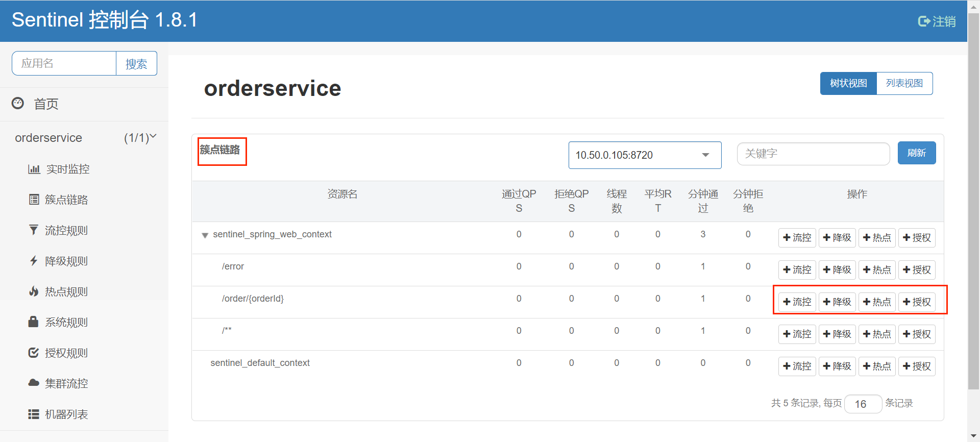Click the 刷新 refresh button
Viewport: 980px width, 442px height.
[917, 153]
